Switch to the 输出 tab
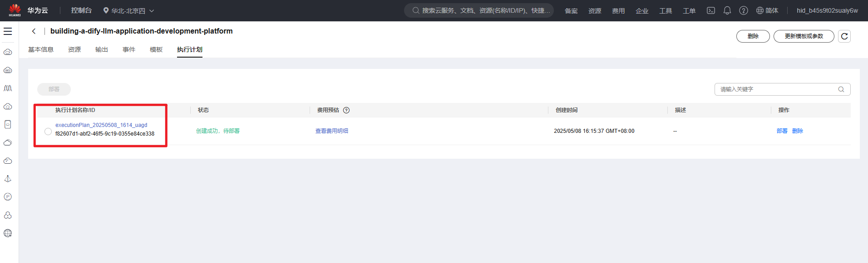Image resolution: width=868 pixels, height=263 pixels. [x=102, y=49]
